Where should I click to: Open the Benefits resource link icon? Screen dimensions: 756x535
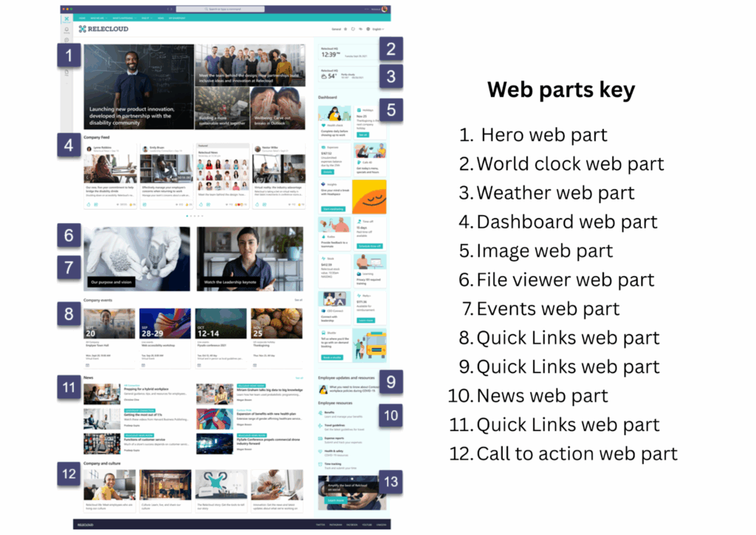click(320, 413)
